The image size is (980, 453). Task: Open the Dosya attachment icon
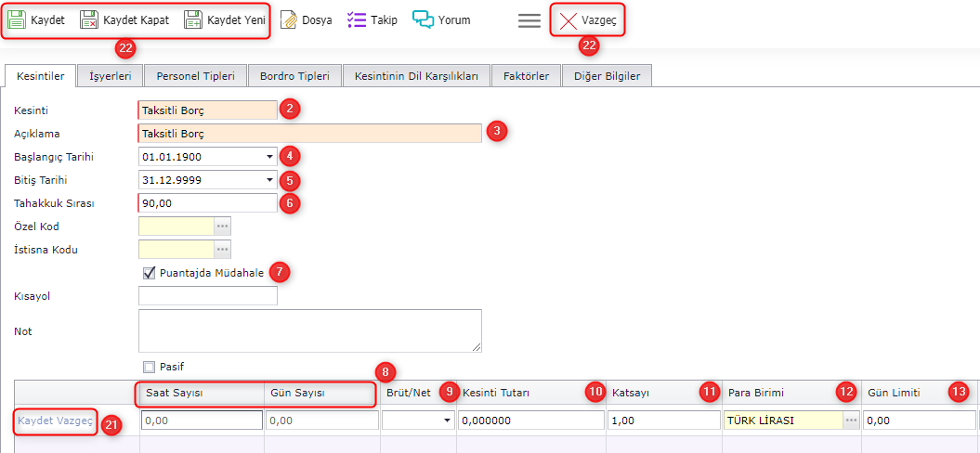pos(289,19)
